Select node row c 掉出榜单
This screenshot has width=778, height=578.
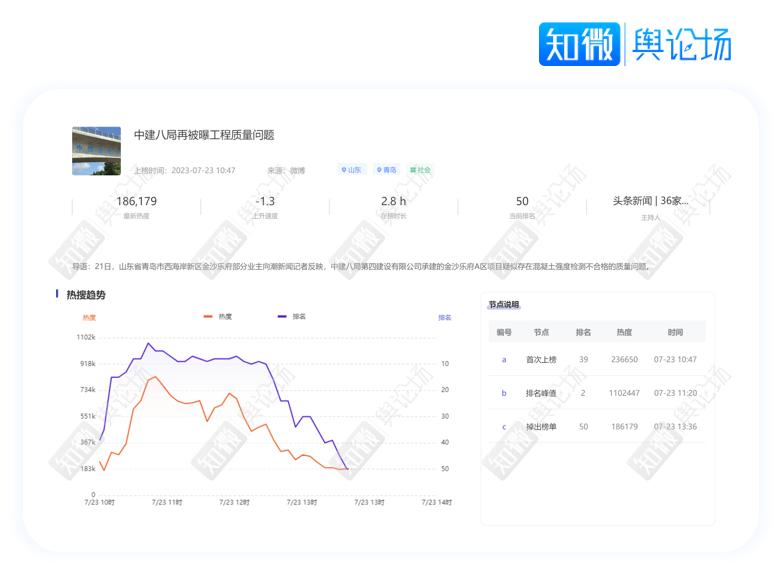[596, 427]
